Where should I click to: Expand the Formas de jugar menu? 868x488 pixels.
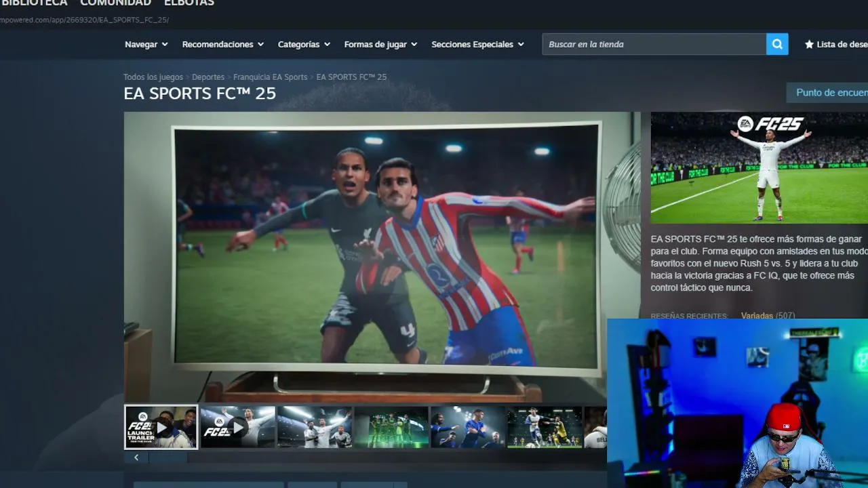[x=380, y=44]
